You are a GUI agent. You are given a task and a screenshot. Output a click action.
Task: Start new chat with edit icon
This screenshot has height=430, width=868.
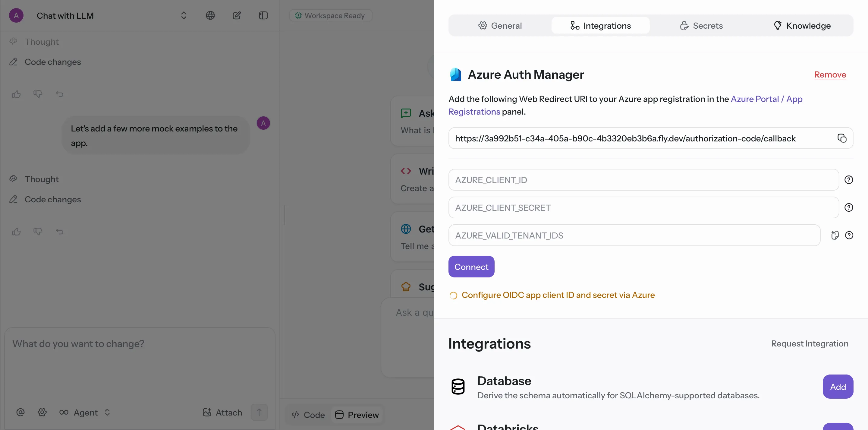(237, 15)
